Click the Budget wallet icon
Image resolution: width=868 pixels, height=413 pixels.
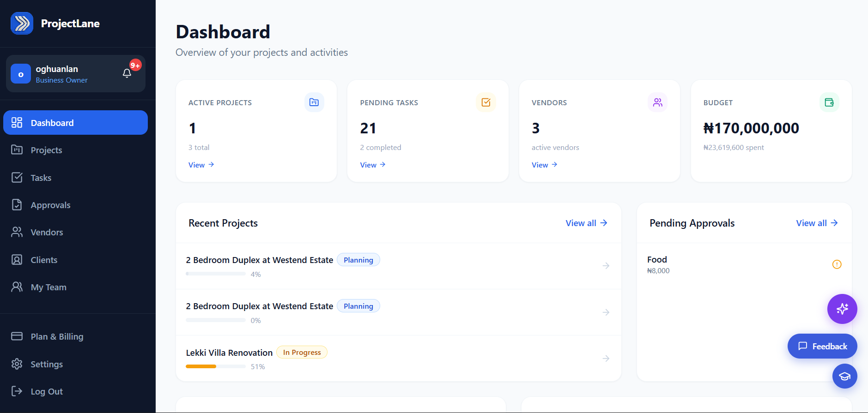(829, 102)
